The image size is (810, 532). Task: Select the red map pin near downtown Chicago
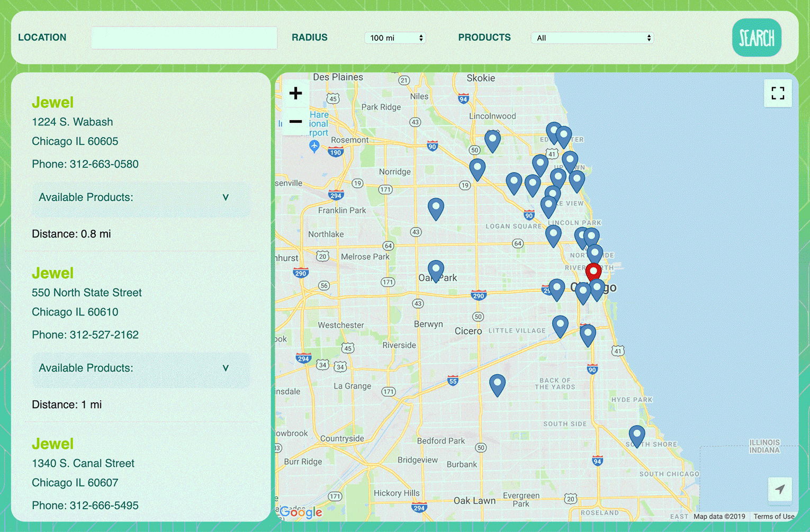[x=593, y=273]
